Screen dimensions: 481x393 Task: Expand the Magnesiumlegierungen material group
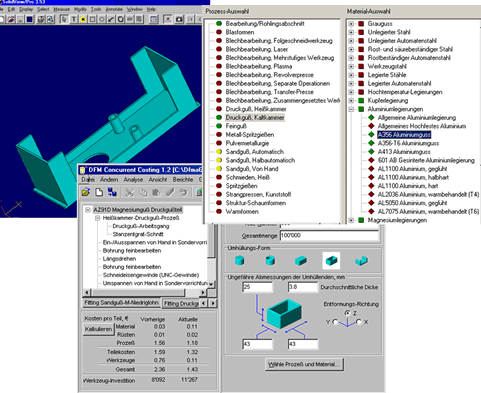(x=351, y=220)
